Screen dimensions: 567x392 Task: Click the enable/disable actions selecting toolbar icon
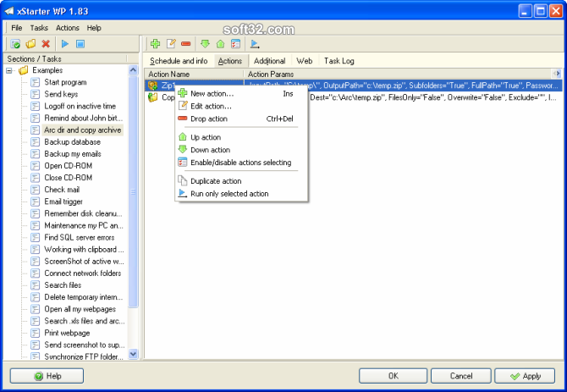tap(235, 44)
